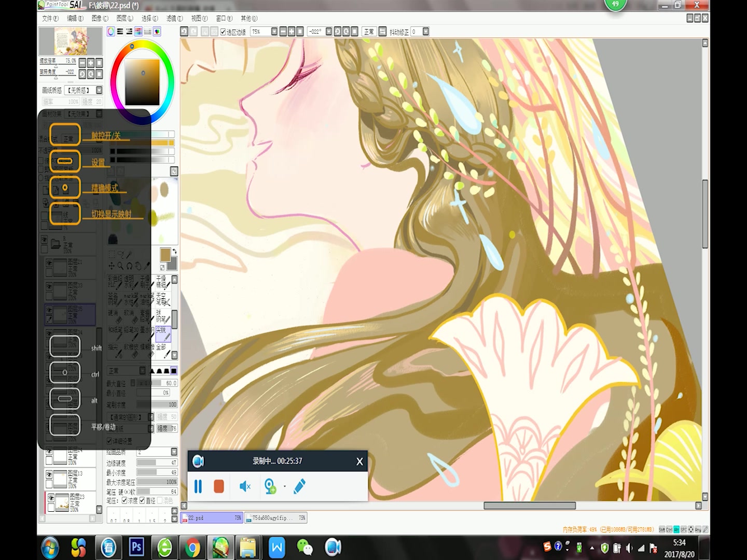Screen dimensions: 747x560
Task: Adjust the 边缘硬度 slider
Action: (x=157, y=463)
